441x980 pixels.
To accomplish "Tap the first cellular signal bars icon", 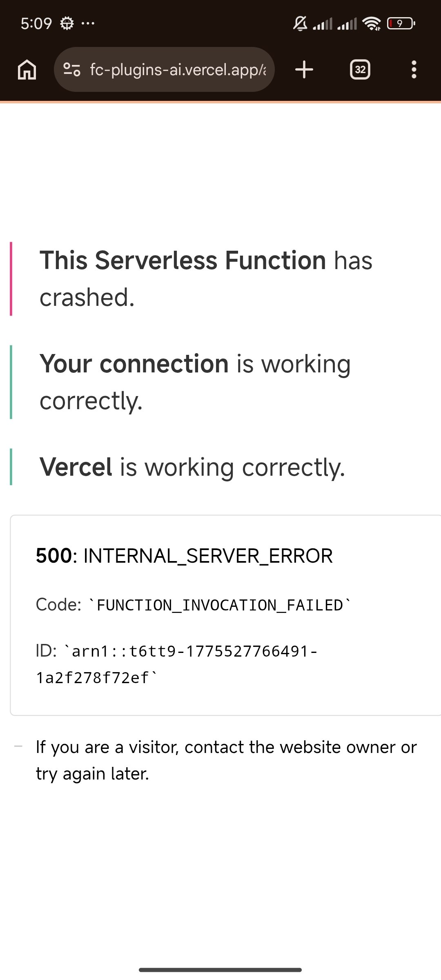I will click(x=323, y=24).
